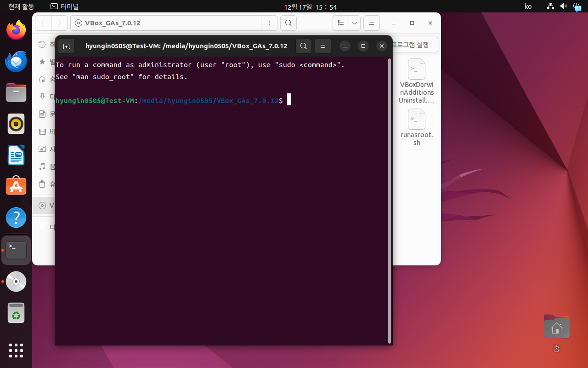The image size is (588, 368).
Task: Open the Home folder desktop icon
Action: coord(556,327)
